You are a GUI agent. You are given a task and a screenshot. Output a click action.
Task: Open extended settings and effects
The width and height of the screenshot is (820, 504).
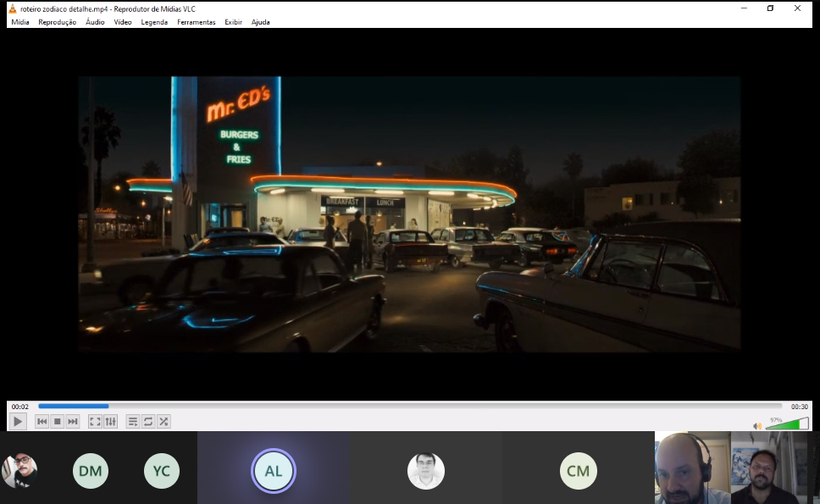click(110, 421)
